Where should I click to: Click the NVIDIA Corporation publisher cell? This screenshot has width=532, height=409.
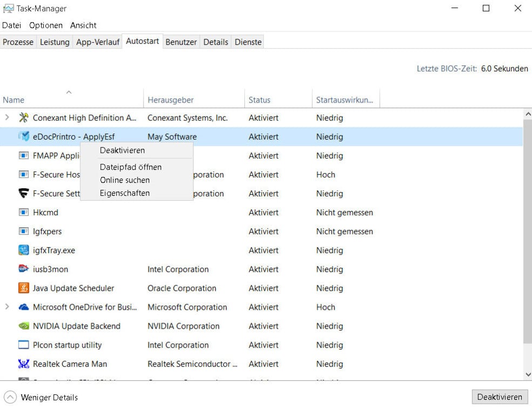pos(183,326)
